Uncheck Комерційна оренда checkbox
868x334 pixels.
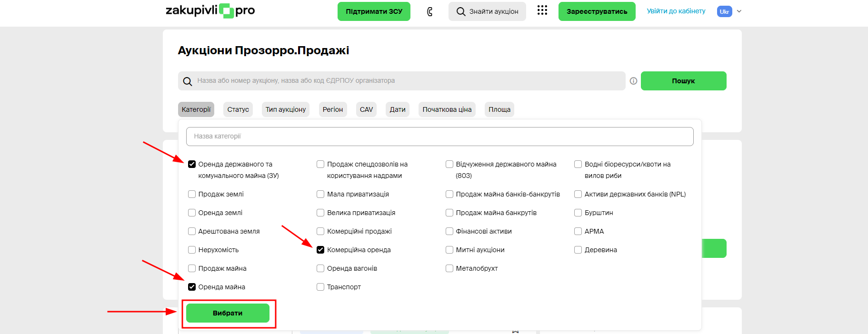pyautogui.click(x=320, y=250)
